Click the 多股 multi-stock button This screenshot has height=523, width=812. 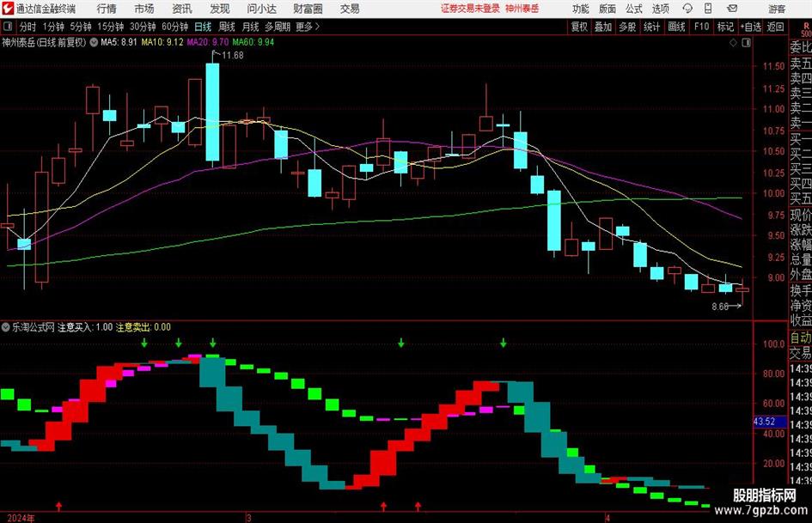627,27
